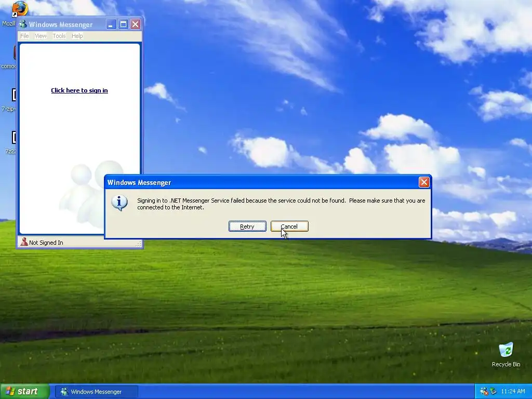Cancel the sign-in error dialog
This screenshot has width=532, height=399.
pyautogui.click(x=289, y=227)
